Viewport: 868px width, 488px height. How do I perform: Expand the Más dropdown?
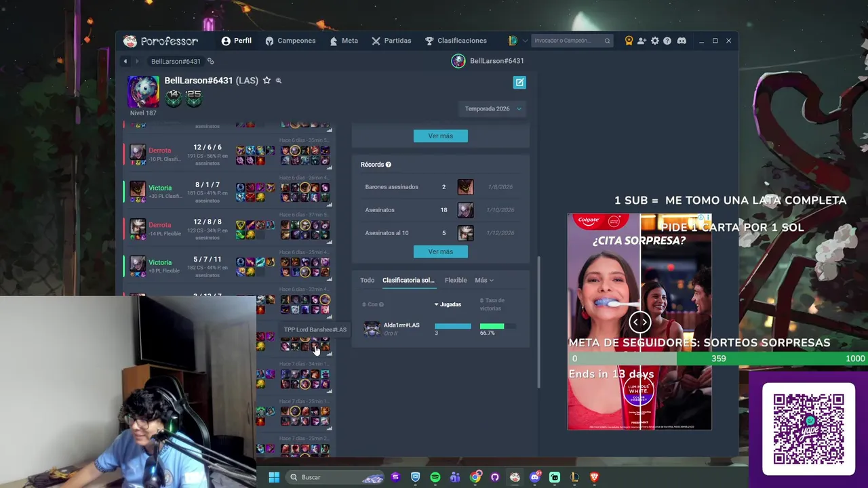(484, 280)
